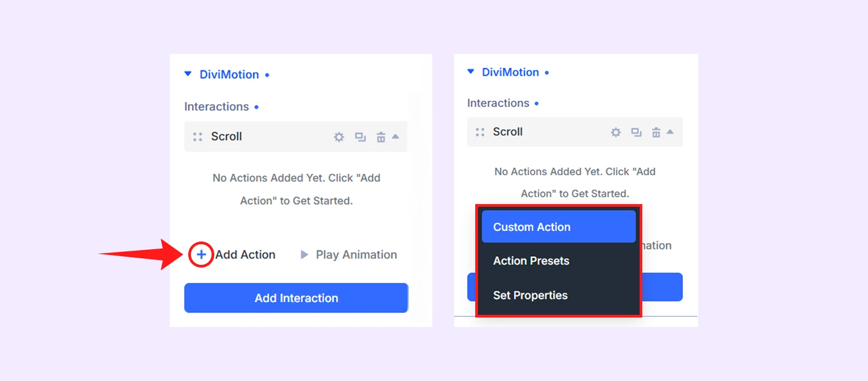Viewport: 868px width, 381px height.
Task: Delete the Scroll interaction in left panel
Action: [381, 137]
